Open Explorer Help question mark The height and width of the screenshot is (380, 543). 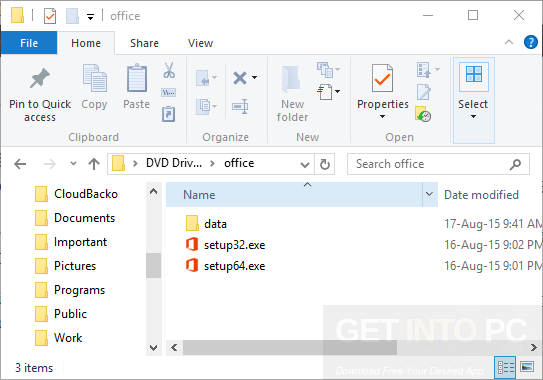[x=531, y=43]
